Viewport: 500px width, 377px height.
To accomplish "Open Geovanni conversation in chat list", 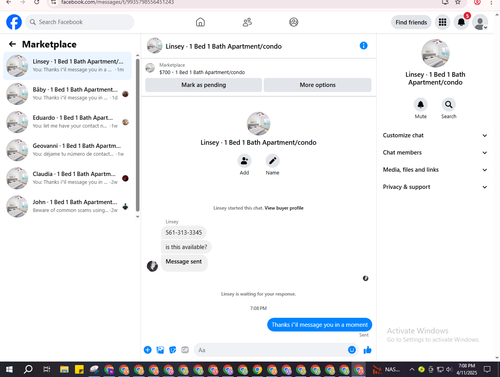I will 67,150.
